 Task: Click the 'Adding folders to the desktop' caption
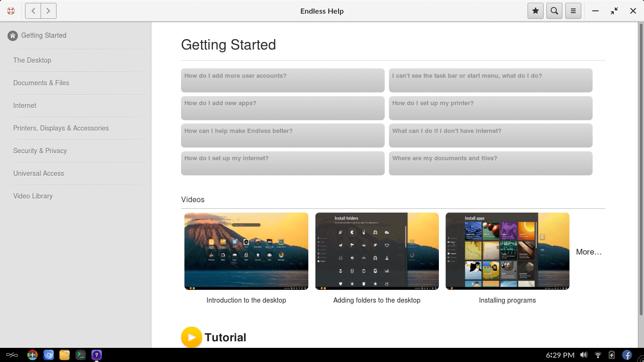pyautogui.click(x=377, y=300)
